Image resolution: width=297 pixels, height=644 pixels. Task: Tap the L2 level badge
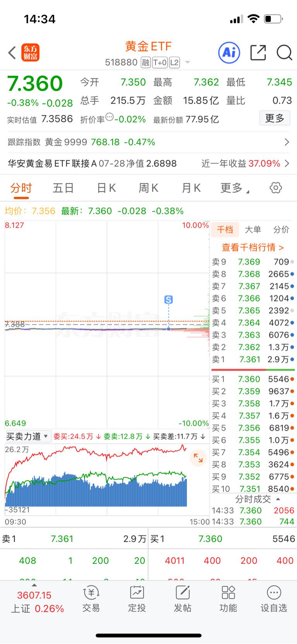pyautogui.click(x=174, y=62)
